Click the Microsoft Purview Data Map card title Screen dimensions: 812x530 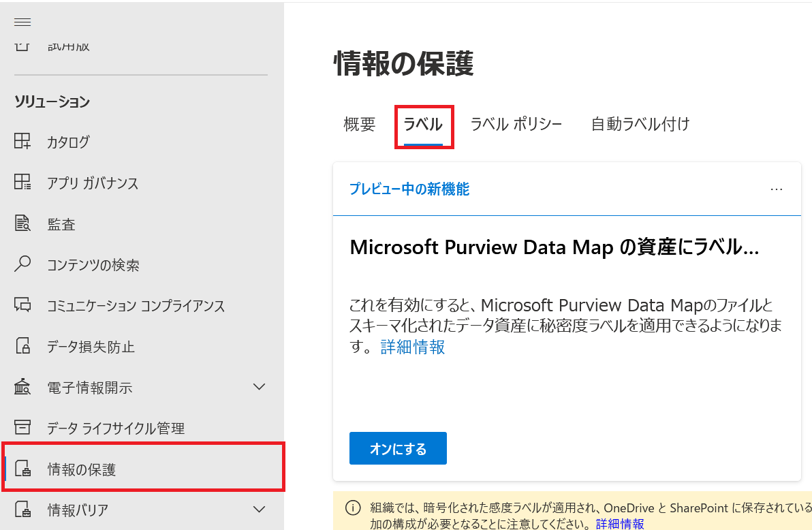(554, 247)
